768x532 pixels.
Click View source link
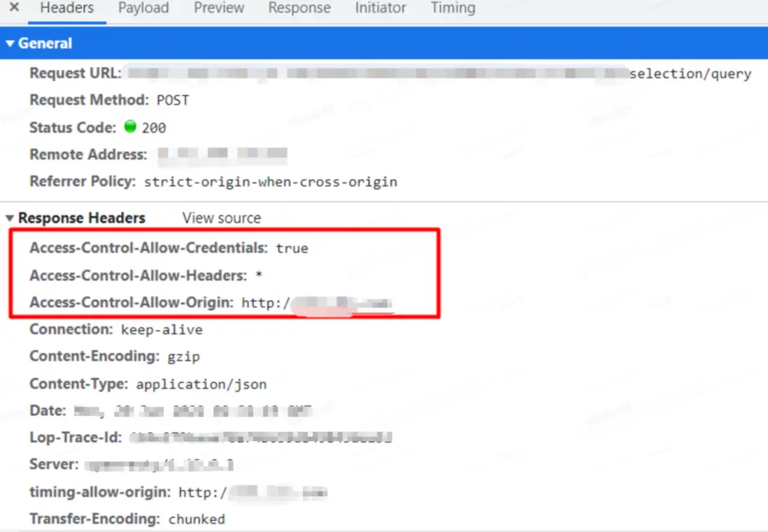222,218
